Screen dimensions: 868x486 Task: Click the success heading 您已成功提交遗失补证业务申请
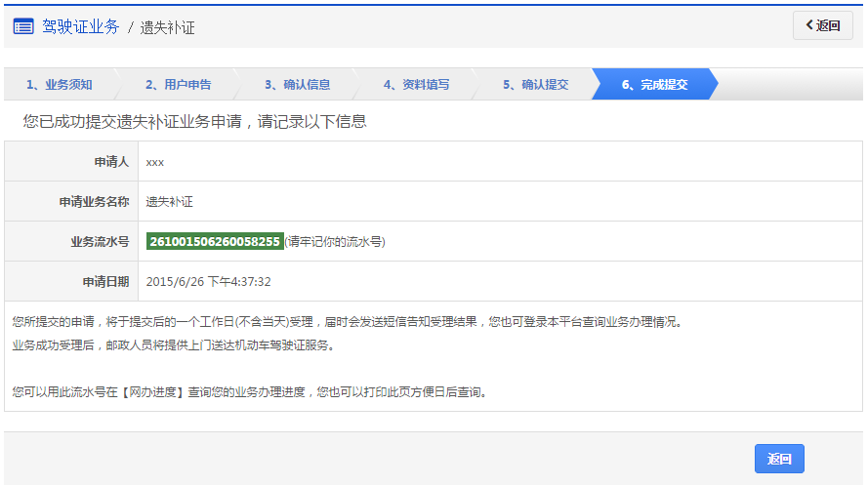133,122
